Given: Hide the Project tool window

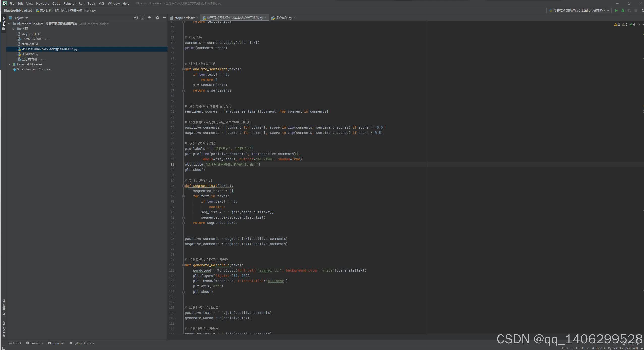Looking at the screenshot, I should (x=164, y=18).
